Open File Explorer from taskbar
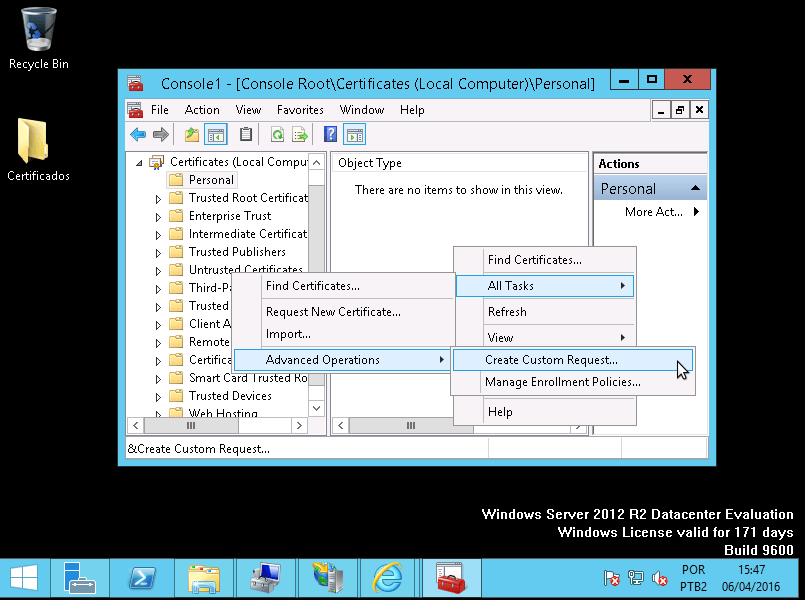The width and height of the screenshot is (805, 600). pos(204,578)
